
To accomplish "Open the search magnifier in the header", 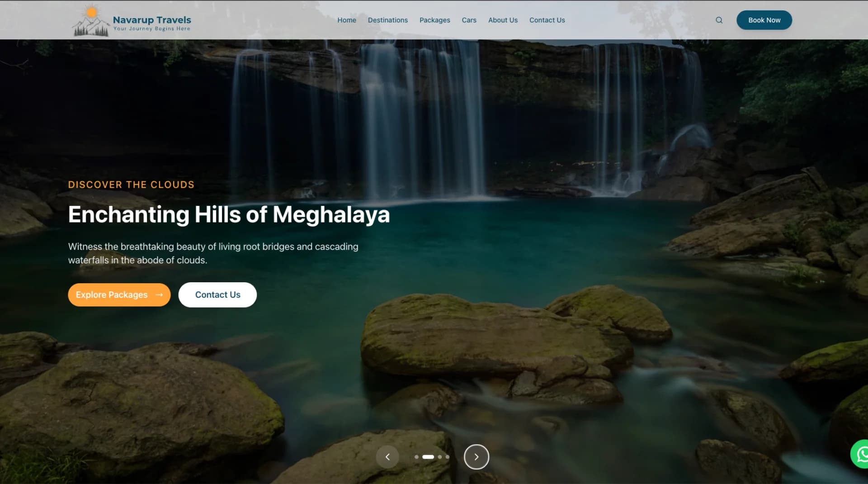I will (x=719, y=20).
